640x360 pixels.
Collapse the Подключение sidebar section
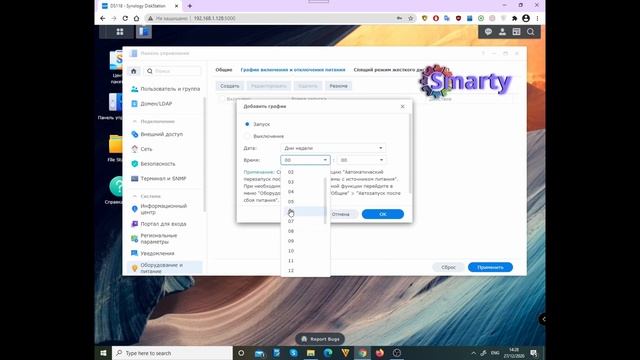(135, 121)
